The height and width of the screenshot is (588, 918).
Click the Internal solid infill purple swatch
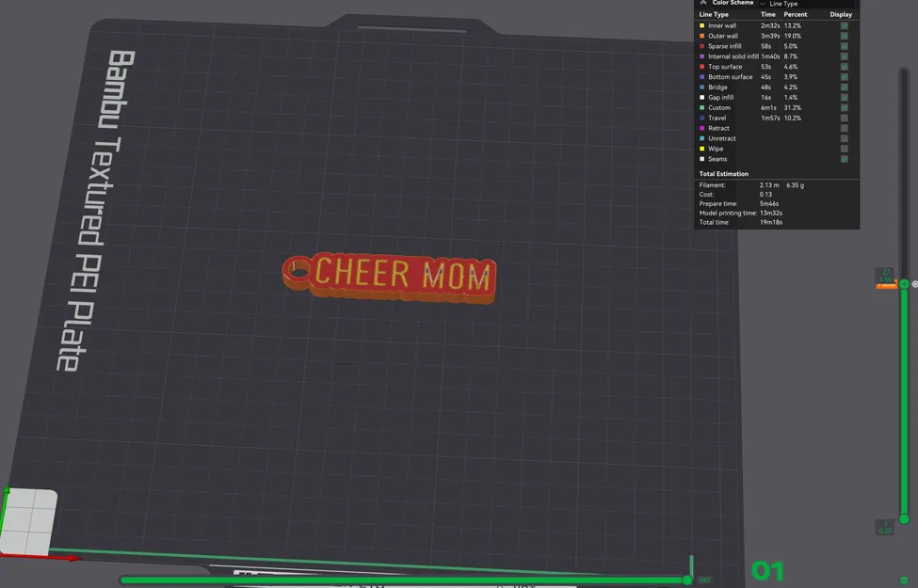click(x=702, y=56)
